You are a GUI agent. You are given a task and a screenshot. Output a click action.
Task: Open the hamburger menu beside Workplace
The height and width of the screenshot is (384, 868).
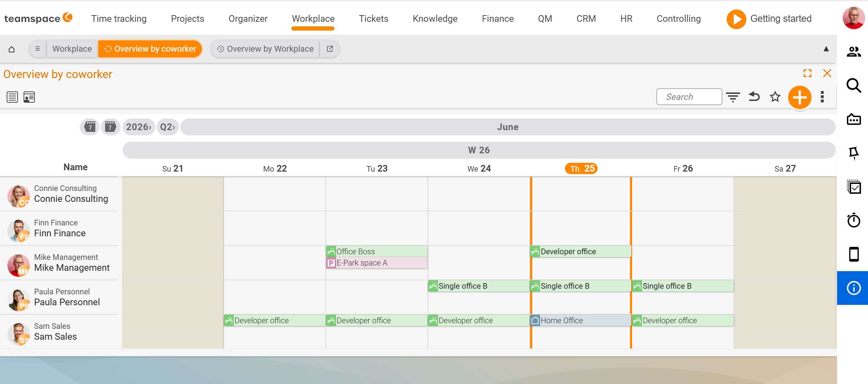coord(38,49)
